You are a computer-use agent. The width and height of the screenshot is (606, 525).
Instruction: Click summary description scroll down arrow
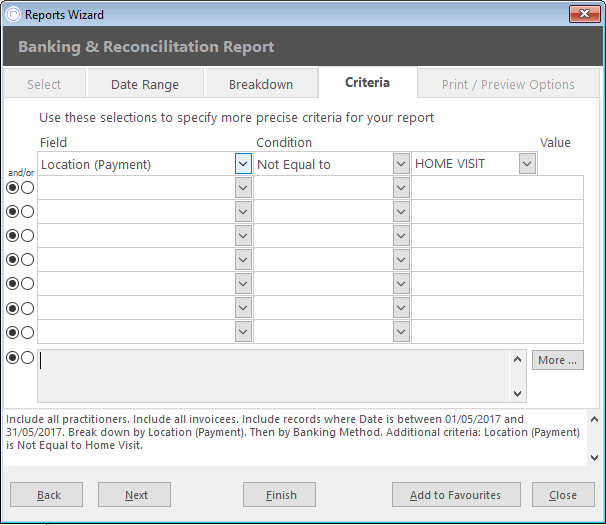pyautogui.click(x=594, y=458)
